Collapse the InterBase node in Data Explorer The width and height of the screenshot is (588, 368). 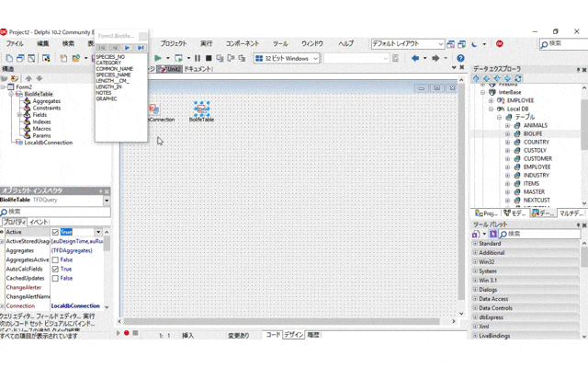click(482, 92)
